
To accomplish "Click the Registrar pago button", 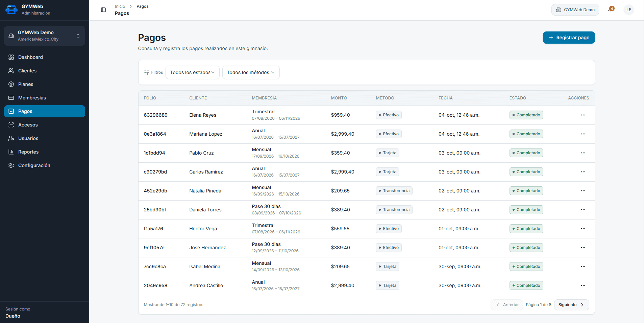I will pyautogui.click(x=569, y=38).
